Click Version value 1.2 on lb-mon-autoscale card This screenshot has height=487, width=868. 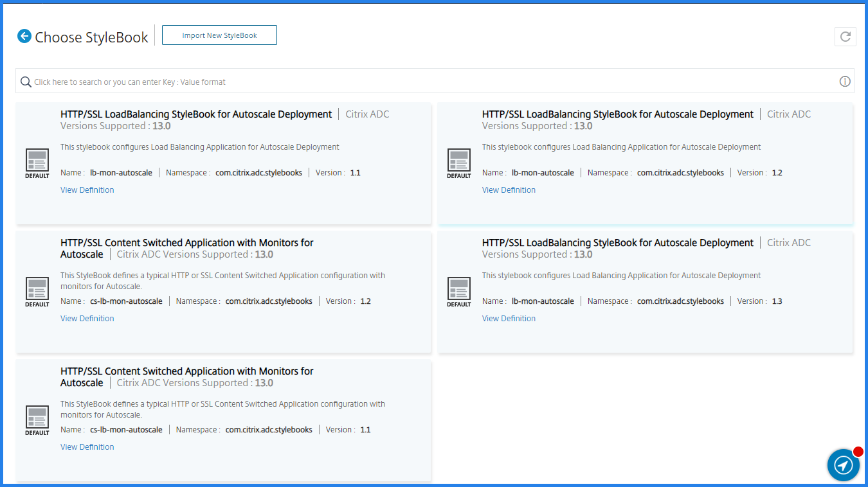click(777, 173)
